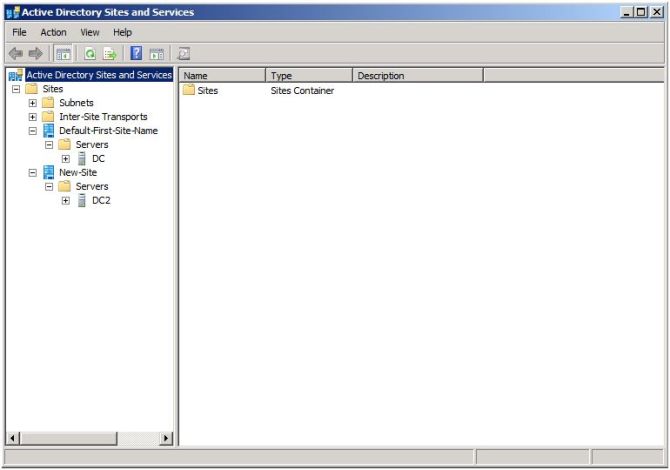Click the Refresh toolbar icon
Image resolution: width=670 pixels, height=470 pixels.
90,54
